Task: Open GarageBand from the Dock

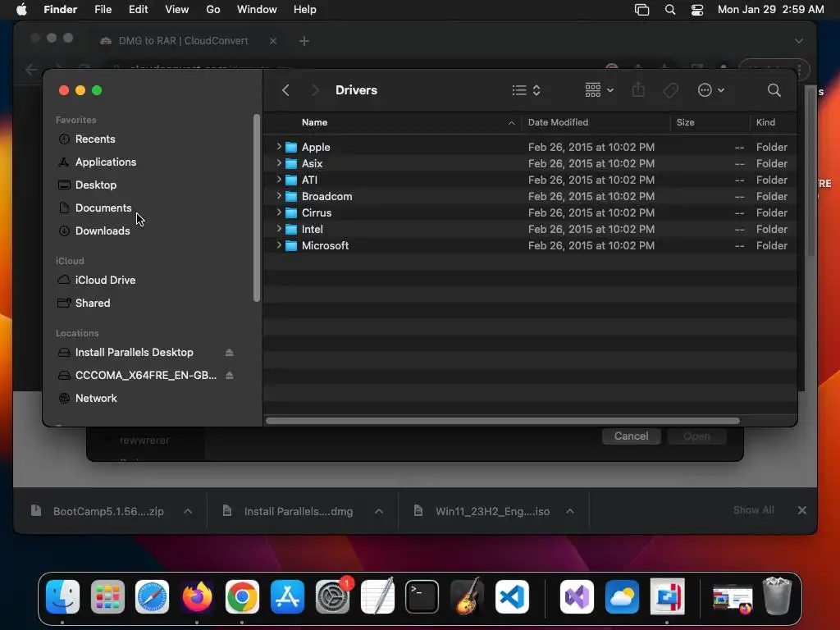Action: click(467, 596)
